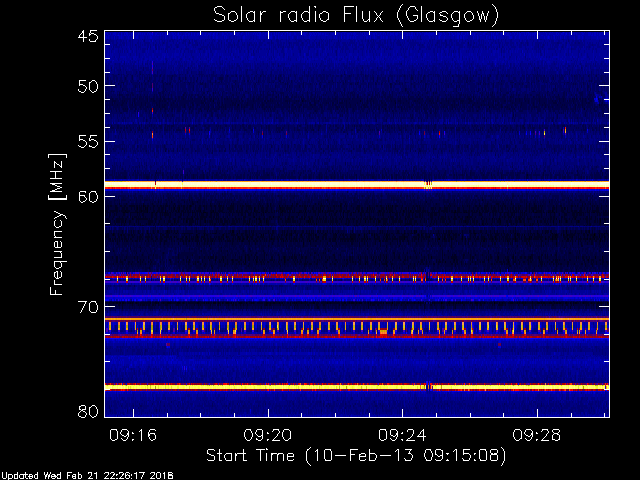Click the bright yellow band near 77 MHz
This screenshot has height=480, width=640.
pos(357,387)
